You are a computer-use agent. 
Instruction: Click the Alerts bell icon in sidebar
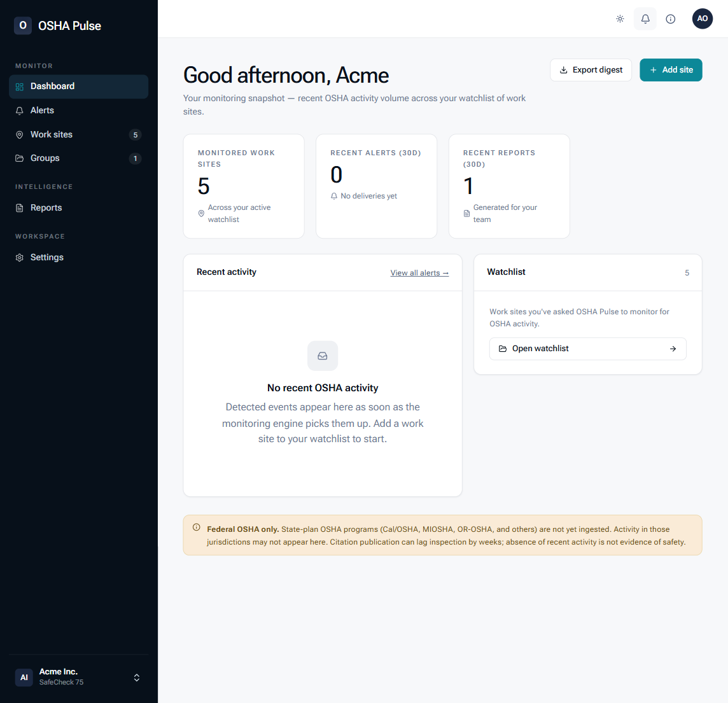20,111
